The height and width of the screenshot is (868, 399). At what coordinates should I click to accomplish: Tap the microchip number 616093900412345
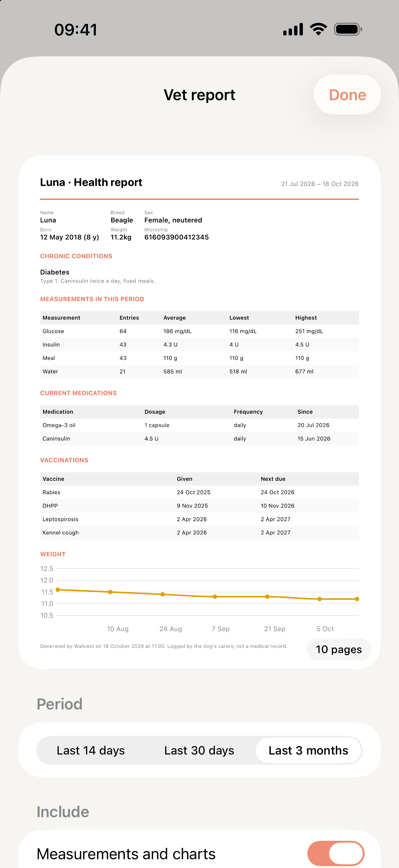pos(177,237)
